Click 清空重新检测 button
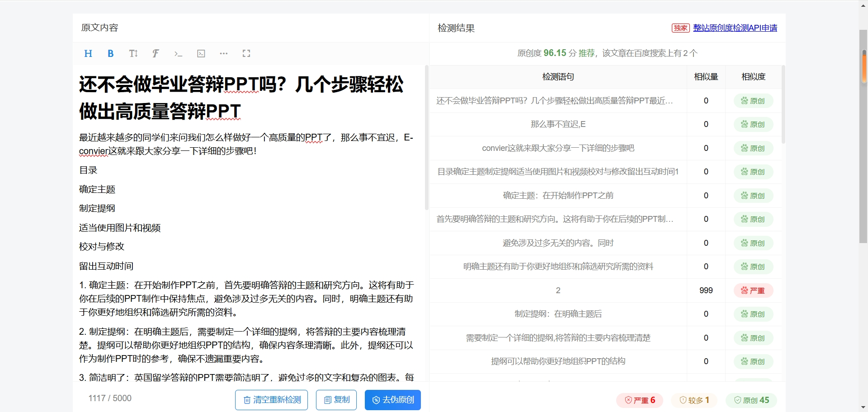The image size is (868, 412). (x=271, y=400)
